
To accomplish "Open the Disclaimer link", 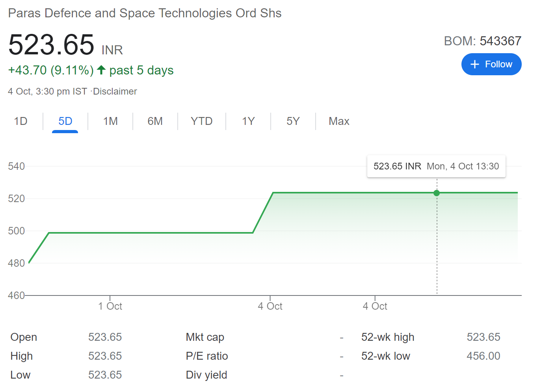I will click(x=115, y=91).
